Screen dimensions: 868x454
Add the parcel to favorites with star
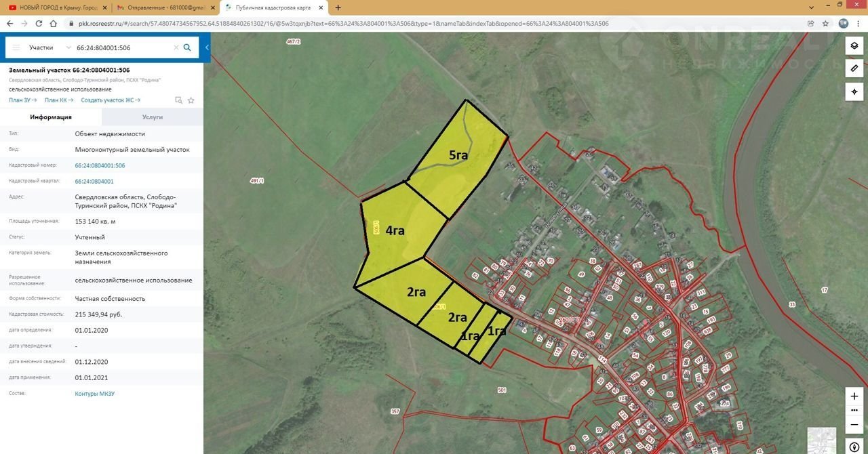coord(191,100)
